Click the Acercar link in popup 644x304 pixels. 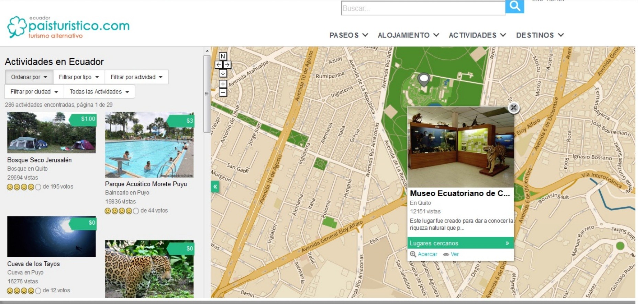pyautogui.click(x=428, y=254)
